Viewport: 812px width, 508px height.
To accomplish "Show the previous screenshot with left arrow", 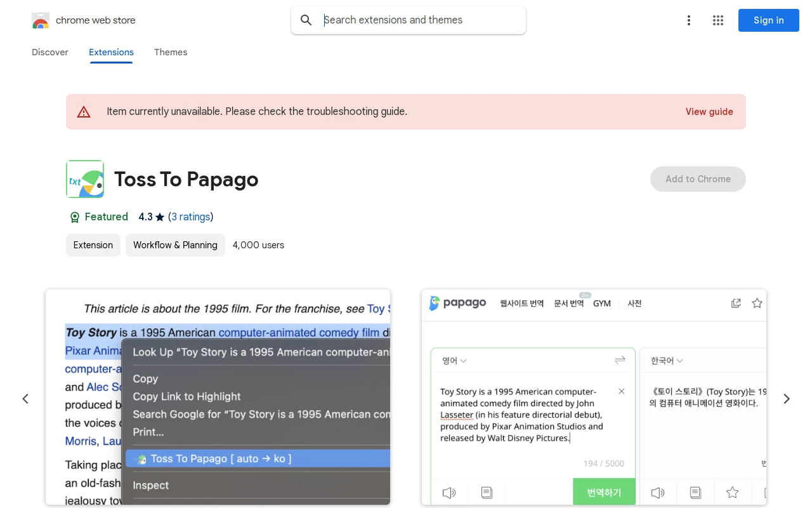I will pyautogui.click(x=25, y=399).
